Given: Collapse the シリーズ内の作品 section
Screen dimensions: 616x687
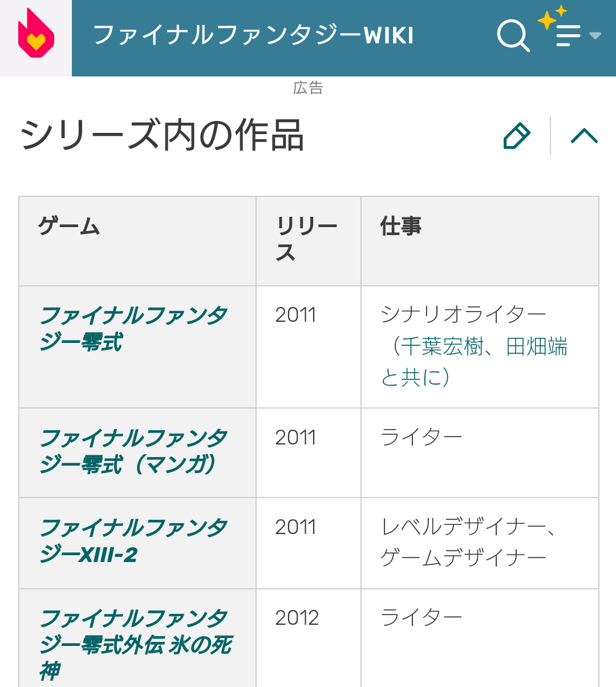Looking at the screenshot, I should pos(584,136).
